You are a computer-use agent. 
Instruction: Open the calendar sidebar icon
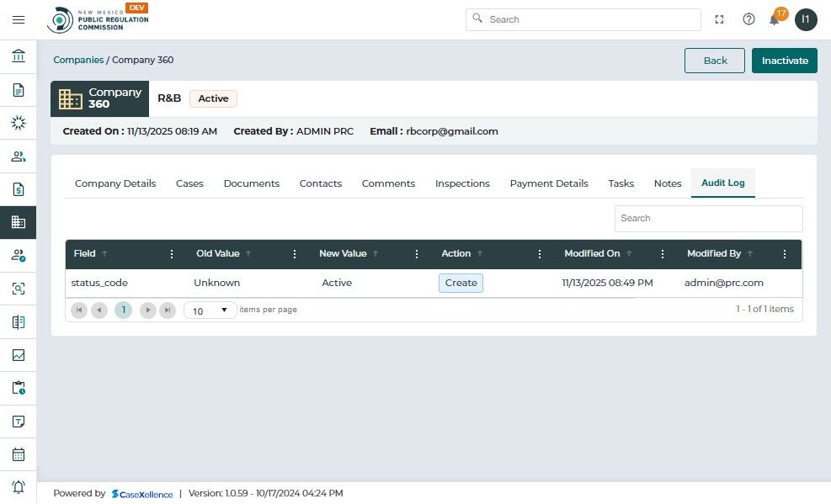(19, 454)
